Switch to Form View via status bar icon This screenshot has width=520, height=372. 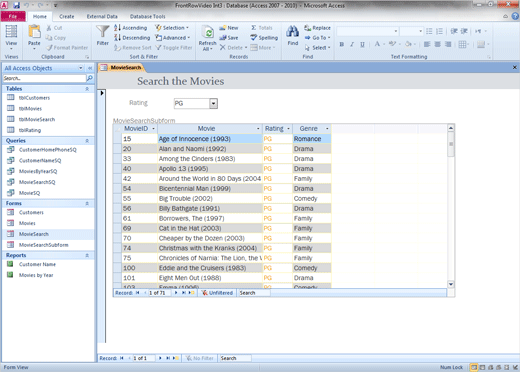474,367
